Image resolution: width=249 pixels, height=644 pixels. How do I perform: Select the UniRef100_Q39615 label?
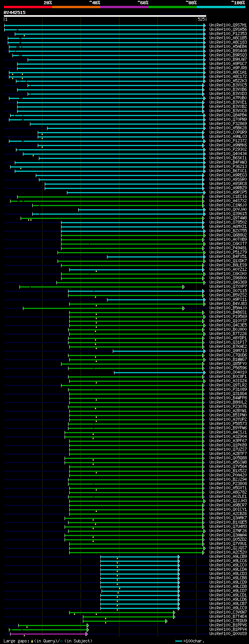point(228,214)
